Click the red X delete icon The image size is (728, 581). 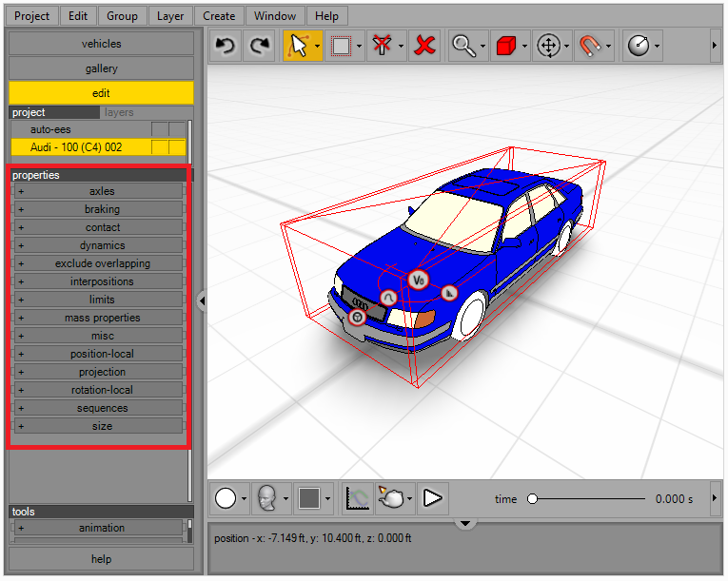424,46
